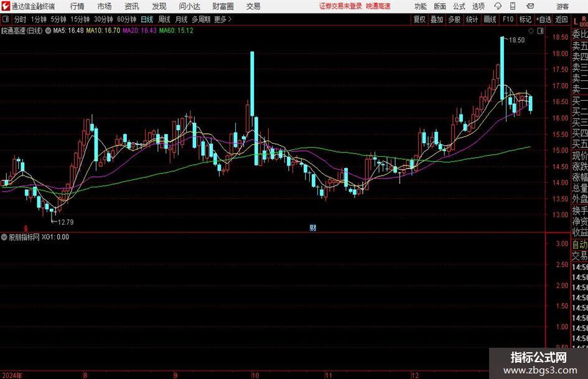
Task: Open the 交易 menu
Action: click(x=253, y=6)
